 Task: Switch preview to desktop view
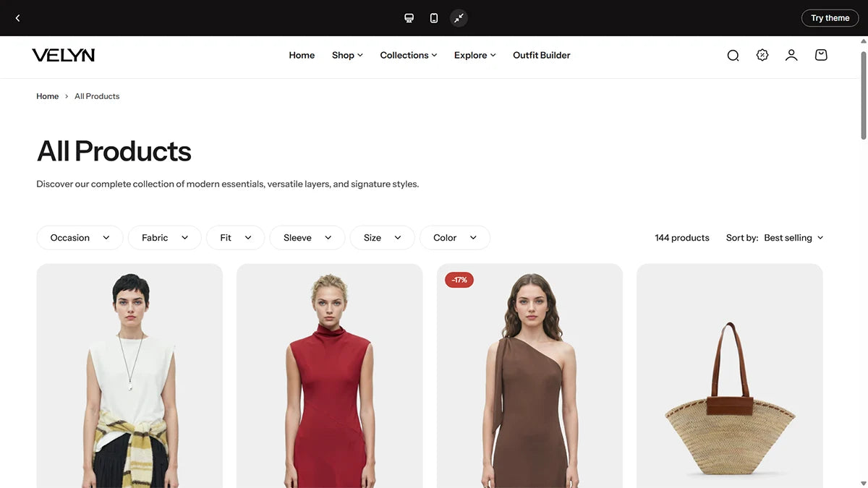pos(409,17)
